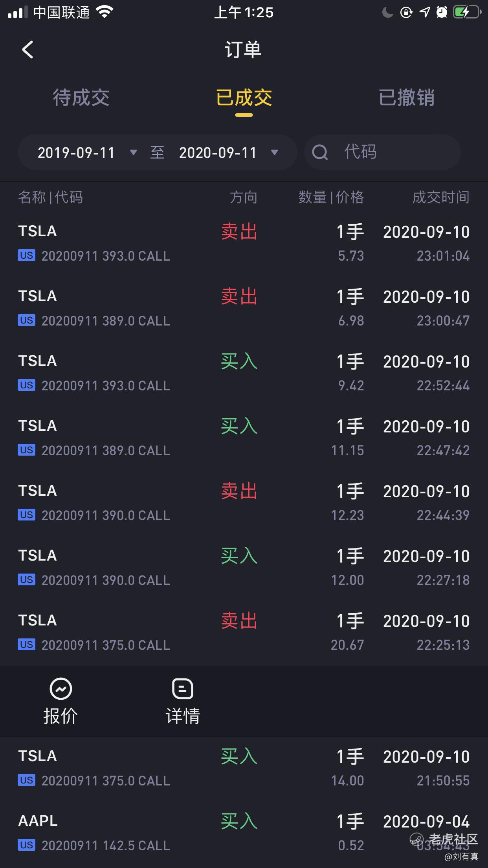Tap the 成交时间 column header
This screenshot has width=488, height=868.
(x=440, y=197)
